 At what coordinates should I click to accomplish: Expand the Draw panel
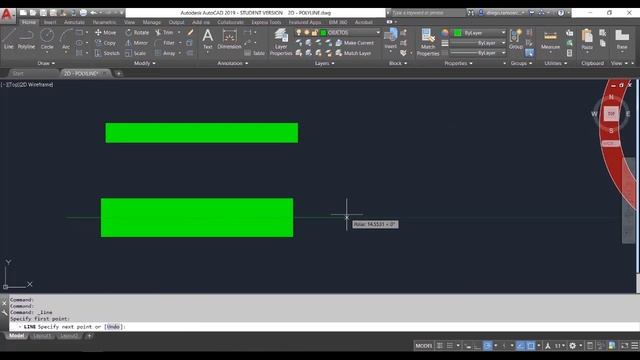click(46, 63)
